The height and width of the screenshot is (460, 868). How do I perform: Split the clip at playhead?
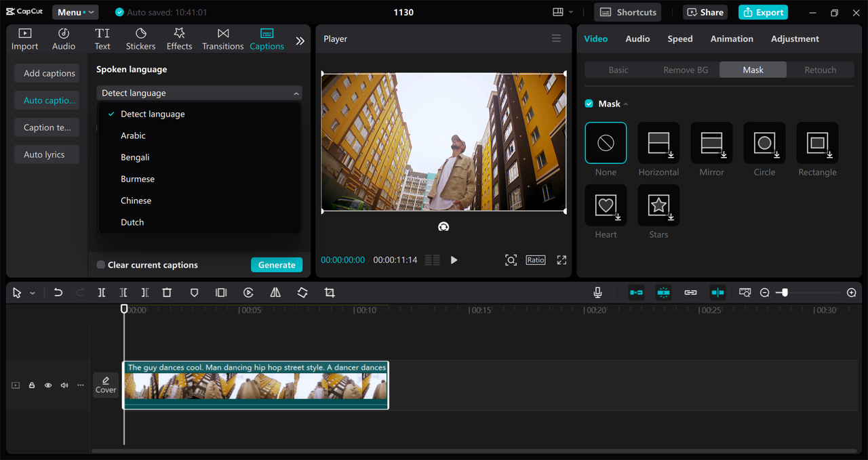tap(102, 293)
